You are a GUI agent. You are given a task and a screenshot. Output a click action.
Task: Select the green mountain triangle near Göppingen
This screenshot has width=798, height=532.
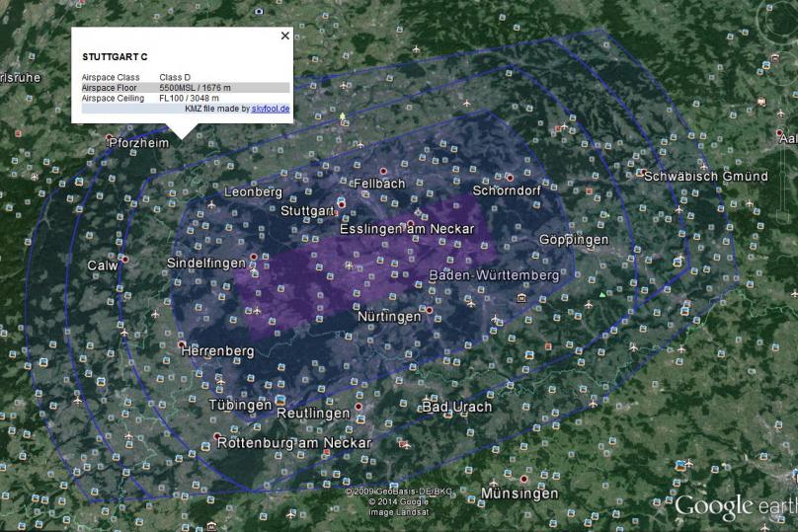(602, 294)
